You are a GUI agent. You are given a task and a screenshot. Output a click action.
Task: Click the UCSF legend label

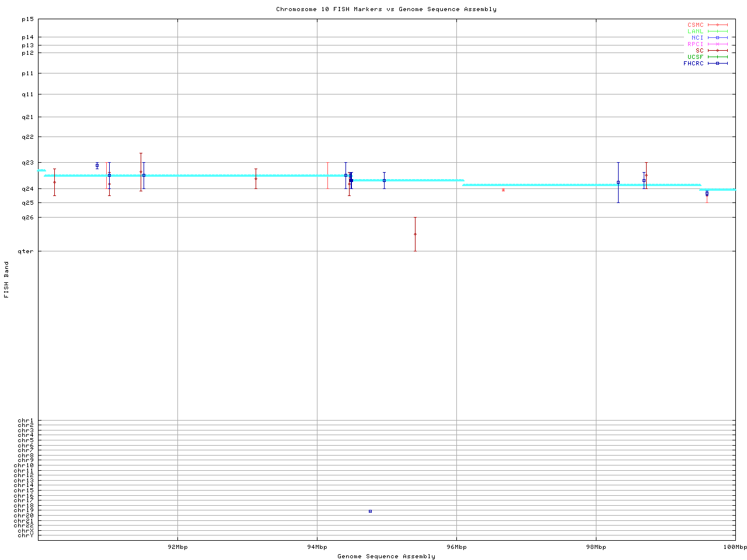point(695,57)
